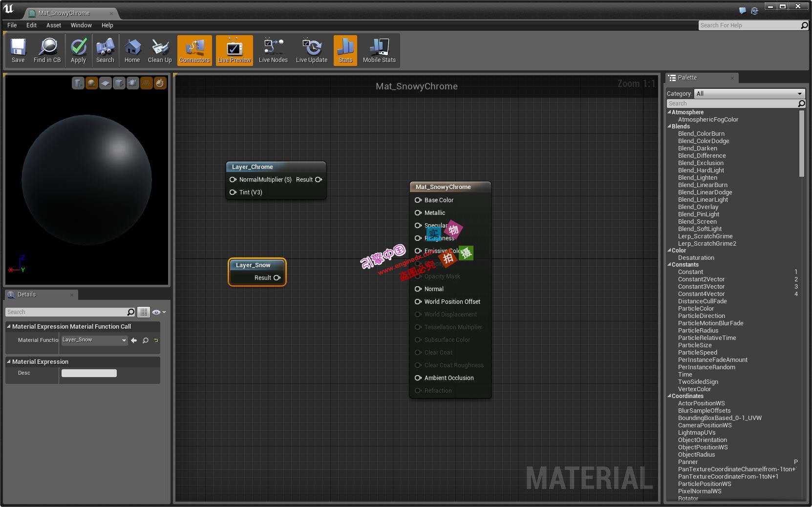Click the Normal input pin
This screenshot has height=507, width=812.
(418, 289)
